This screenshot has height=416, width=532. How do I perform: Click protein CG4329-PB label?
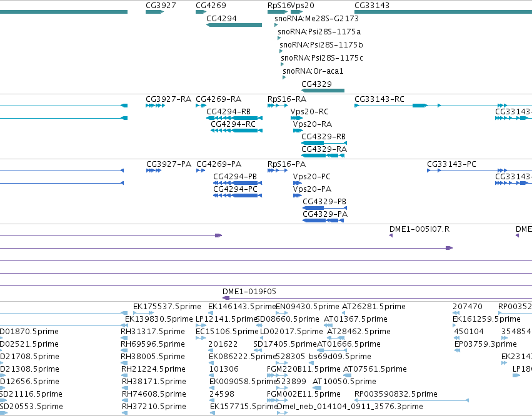(324, 202)
